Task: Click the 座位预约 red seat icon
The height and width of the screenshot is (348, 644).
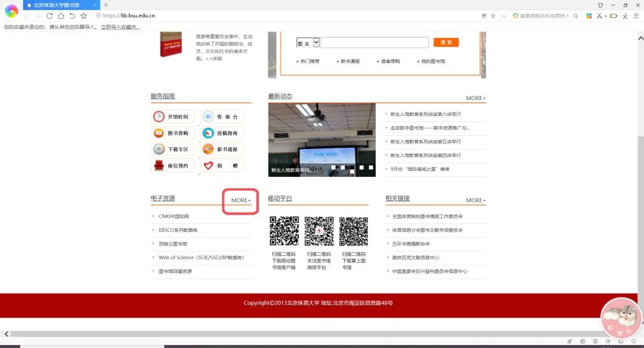Action: tap(159, 166)
